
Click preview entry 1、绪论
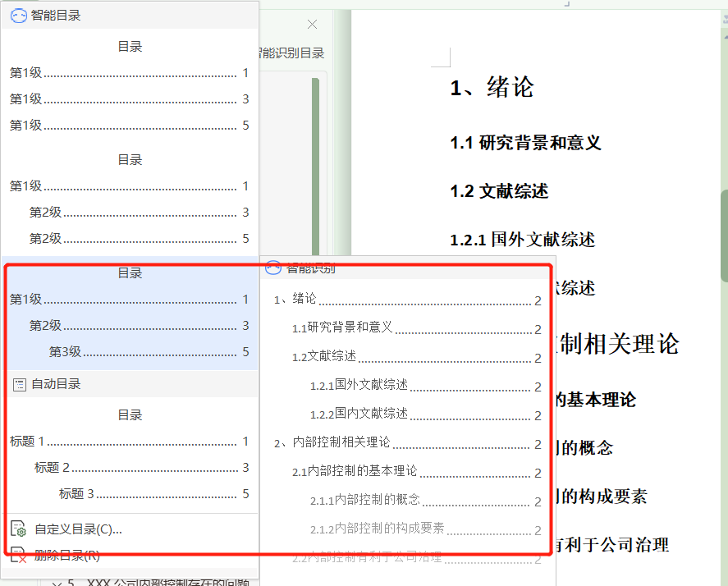click(x=407, y=300)
